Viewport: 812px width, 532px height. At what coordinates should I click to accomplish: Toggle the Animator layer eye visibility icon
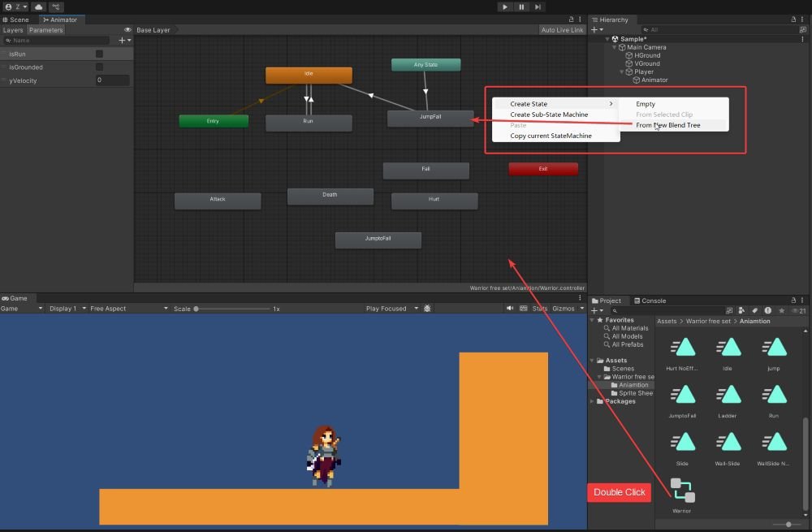tap(127, 30)
